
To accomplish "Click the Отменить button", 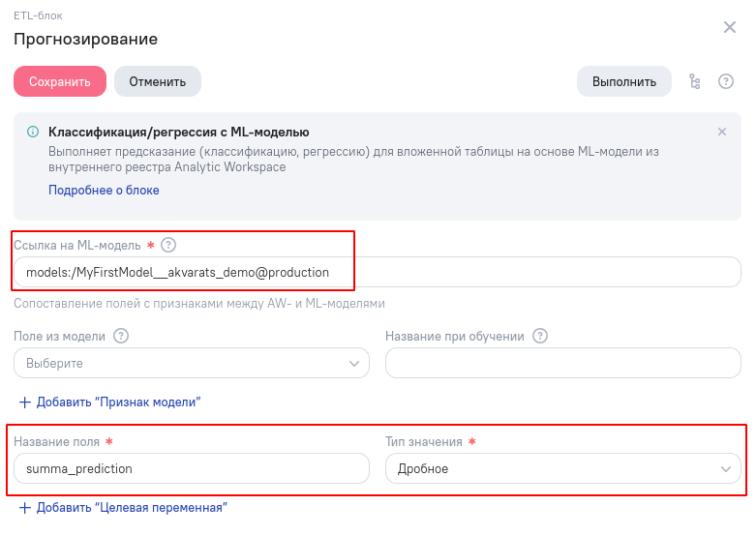I will pyautogui.click(x=158, y=81).
